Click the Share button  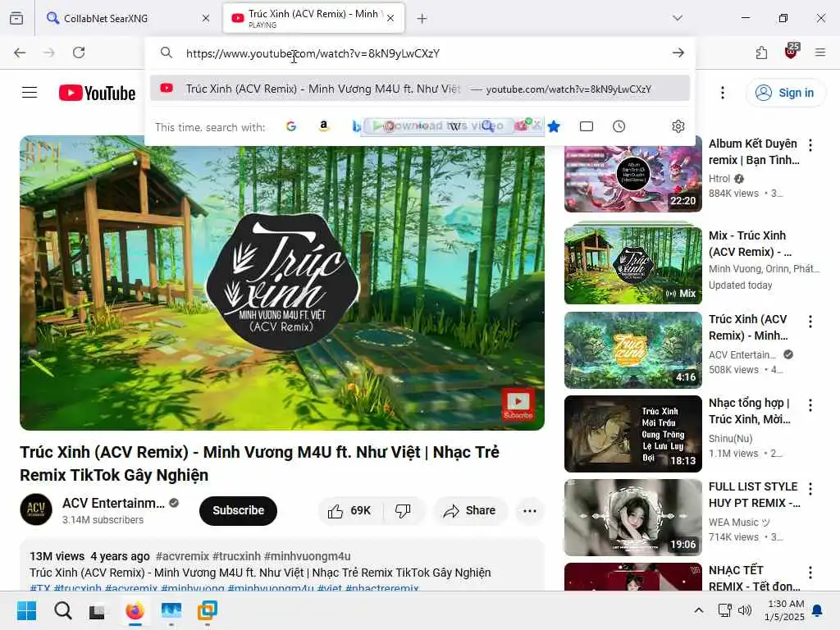470,510
